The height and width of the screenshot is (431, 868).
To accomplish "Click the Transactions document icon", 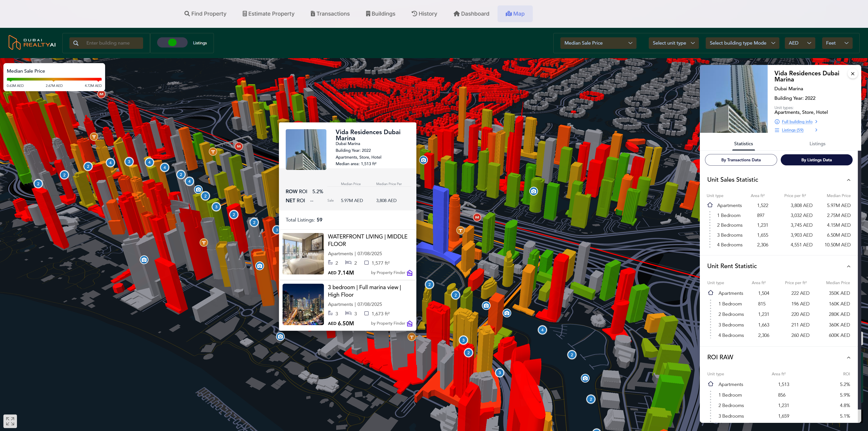I will pyautogui.click(x=313, y=14).
